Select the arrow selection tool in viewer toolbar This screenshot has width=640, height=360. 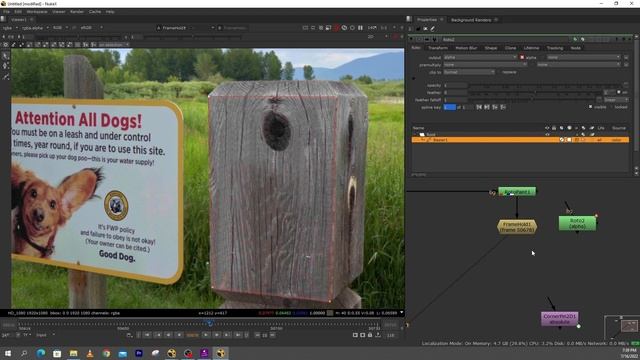(x=5, y=56)
